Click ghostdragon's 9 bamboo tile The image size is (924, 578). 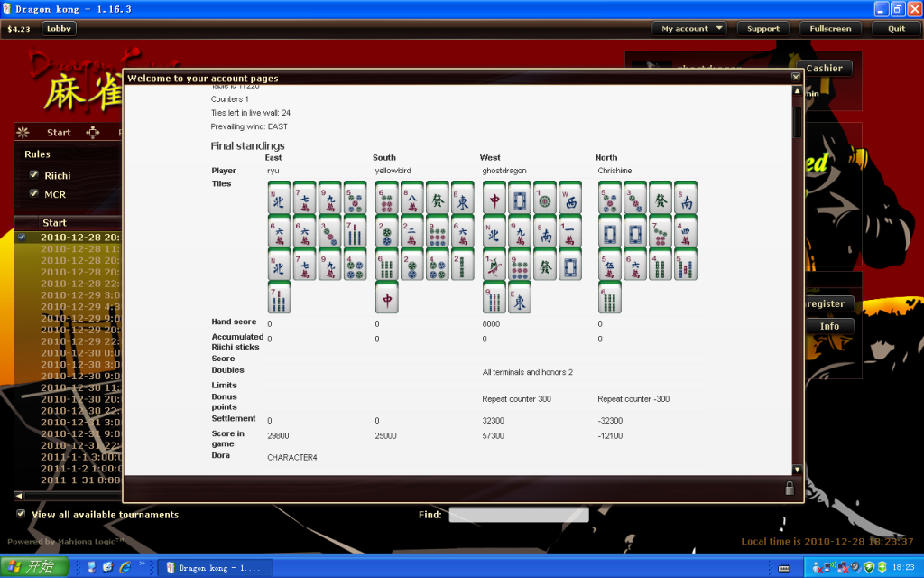point(494,297)
